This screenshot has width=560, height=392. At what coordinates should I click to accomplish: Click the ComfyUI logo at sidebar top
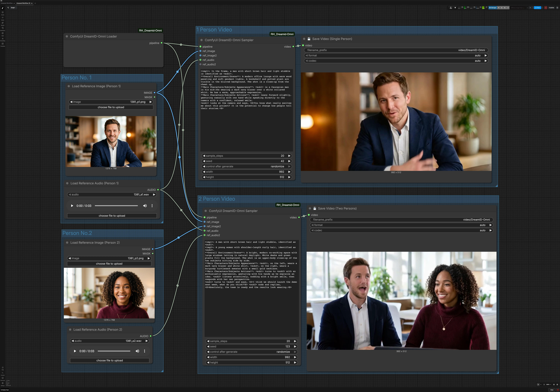(3, 8)
